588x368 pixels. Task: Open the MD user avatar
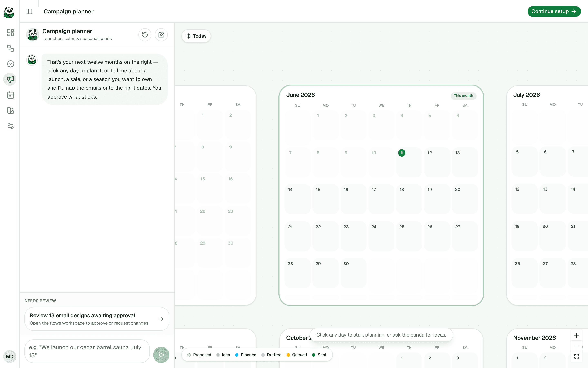tap(10, 357)
